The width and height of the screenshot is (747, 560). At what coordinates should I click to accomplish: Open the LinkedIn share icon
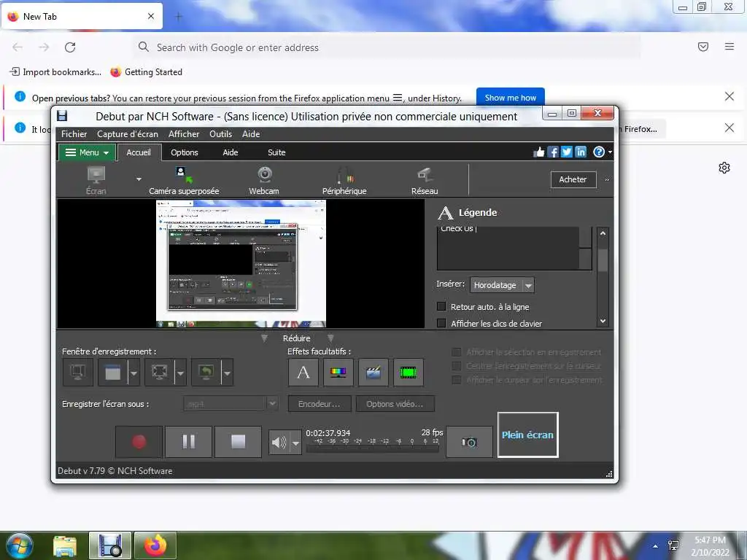click(580, 152)
